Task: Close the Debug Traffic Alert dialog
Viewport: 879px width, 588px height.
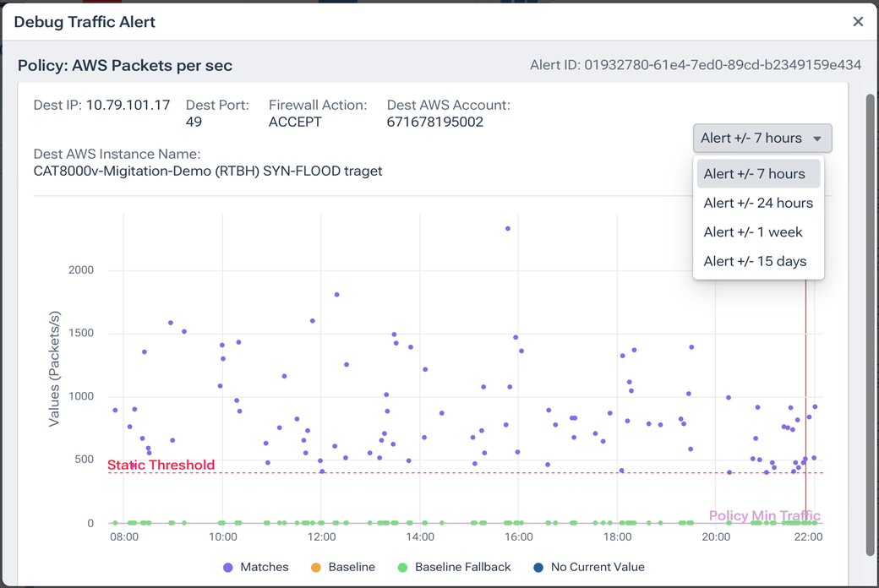Action: pyautogui.click(x=858, y=22)
